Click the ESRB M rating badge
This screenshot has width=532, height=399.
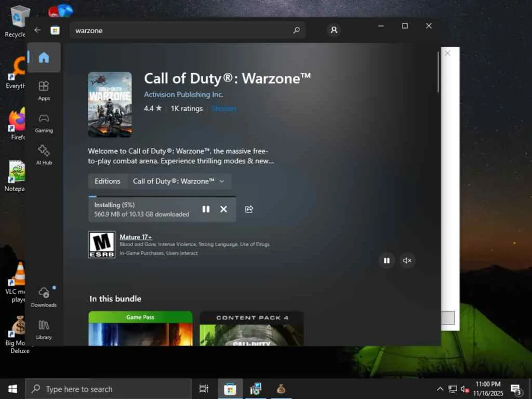tap(102, 245)
